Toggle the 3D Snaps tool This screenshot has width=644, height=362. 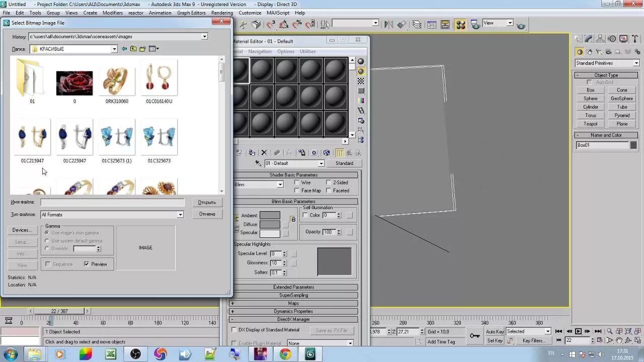[x=270, y=24]
